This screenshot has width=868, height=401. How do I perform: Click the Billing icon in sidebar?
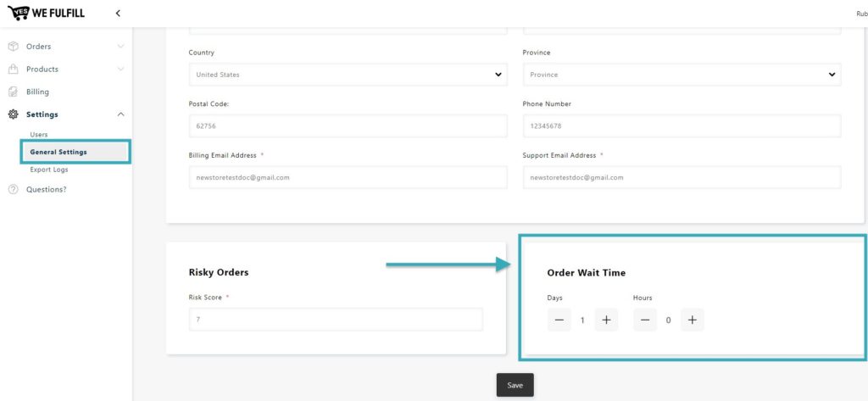[x=13, y=92]
